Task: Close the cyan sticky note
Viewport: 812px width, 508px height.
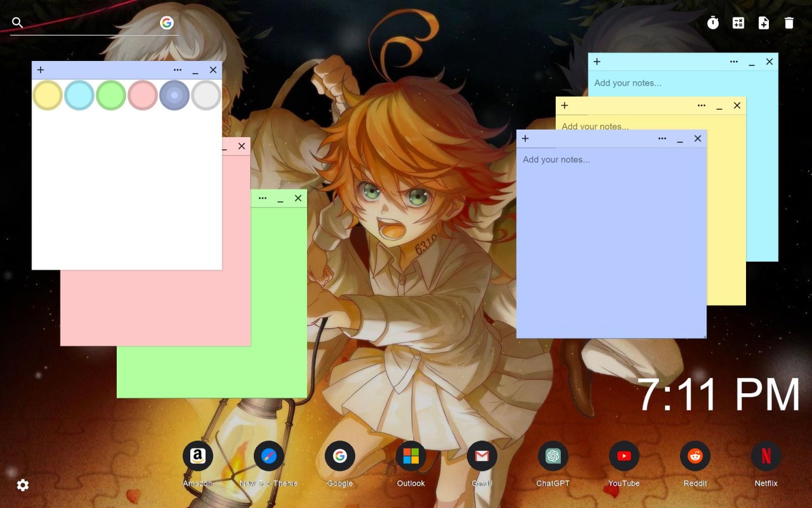Action: point(769,62)
